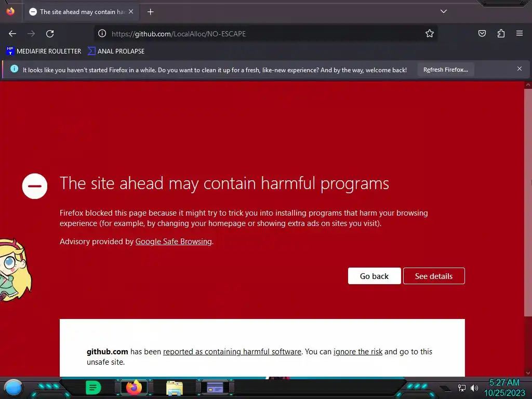Image resolution: width=532 pixels, height=399 pixels.
Task: Click the Refresh Firefox button
Action: coord(445,70)
